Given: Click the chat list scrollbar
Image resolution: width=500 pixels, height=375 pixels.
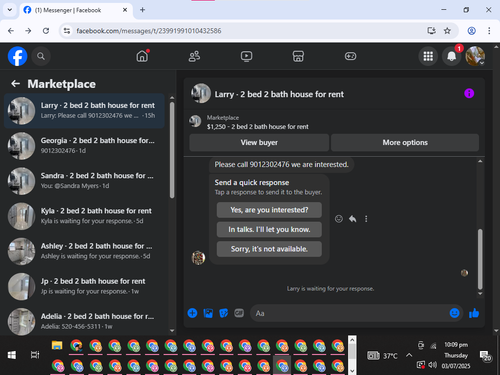Looking at the screenshot, I should pyautogui.click(x=172, y=150).
